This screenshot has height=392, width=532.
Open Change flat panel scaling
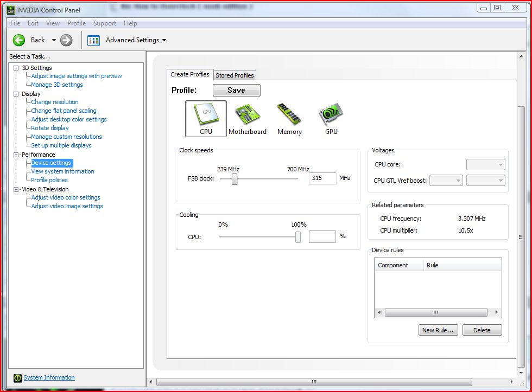point(64,111)
